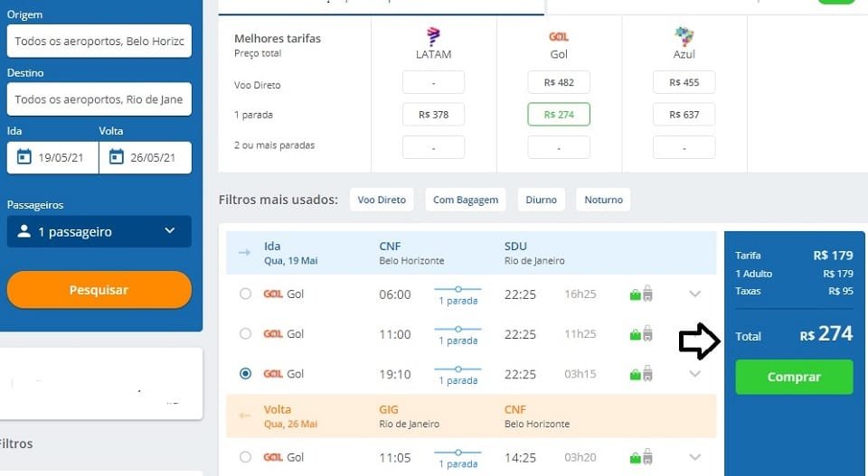868x476 pixels.
Task: Select the 11:05 Gol return flight
Action: (245, 457)
